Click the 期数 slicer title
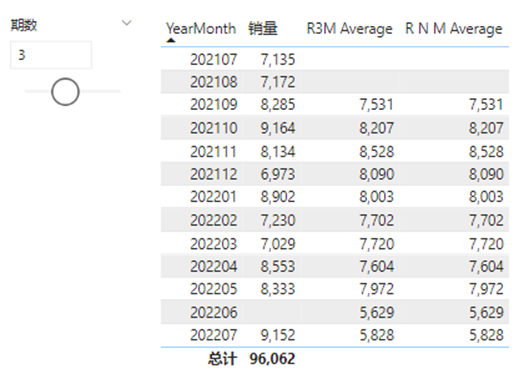 [x=24, y=25]
